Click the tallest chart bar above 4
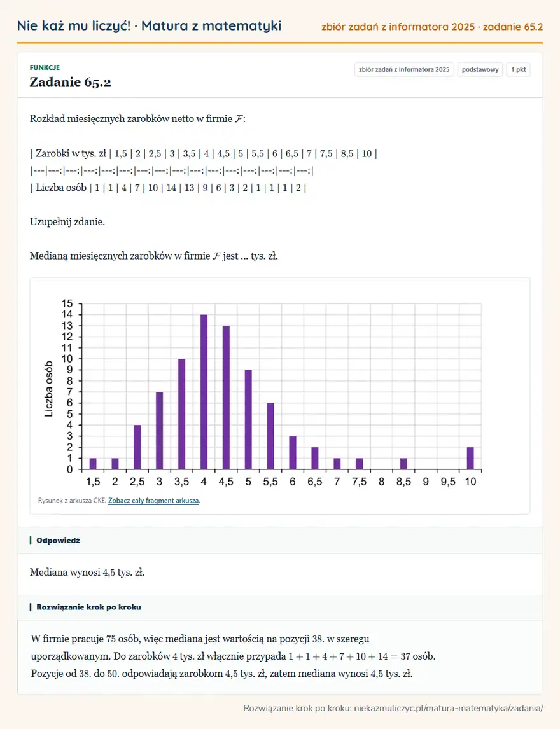The image size is (560, 729). (x=204, y=392)
